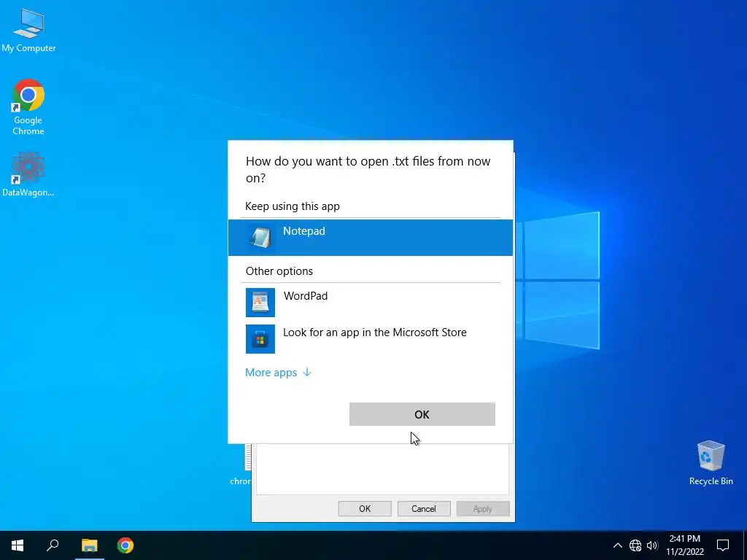Click the WordPad app icon
747x560 pixels.
click(x=260, y=303)
